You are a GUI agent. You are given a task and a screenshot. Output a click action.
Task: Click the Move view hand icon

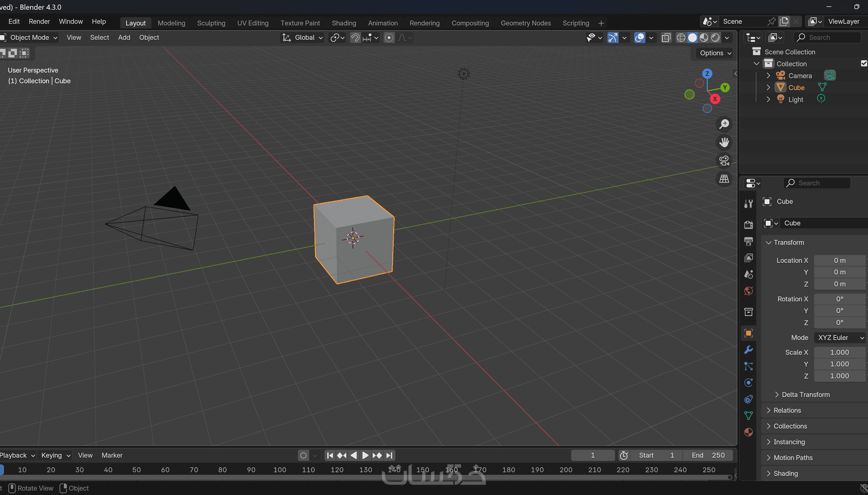[x=724, y=142]
